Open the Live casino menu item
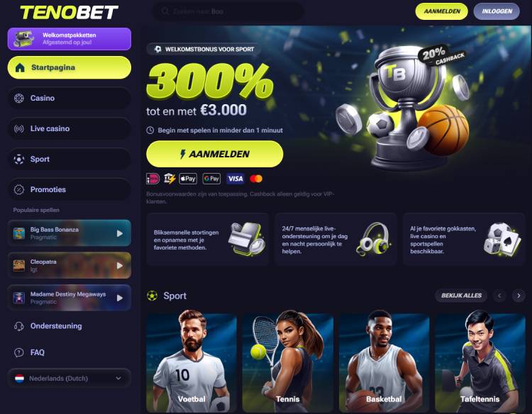 [70, 128]
